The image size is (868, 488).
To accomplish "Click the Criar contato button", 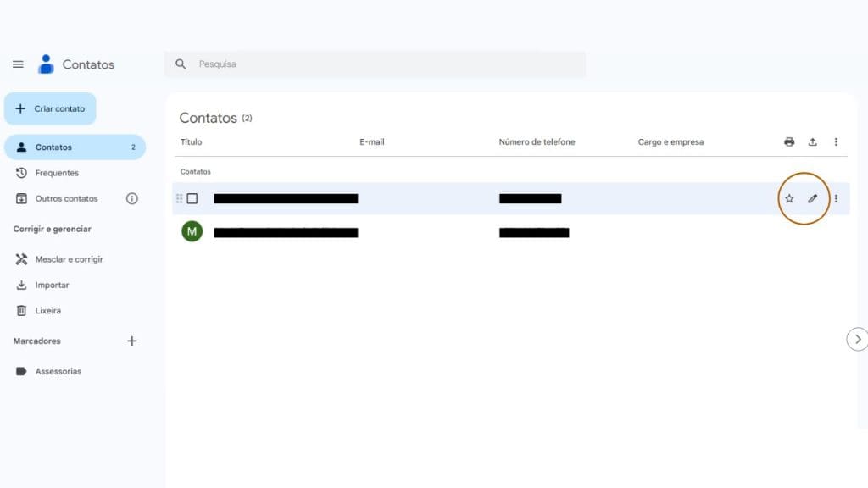I will 50,108.
